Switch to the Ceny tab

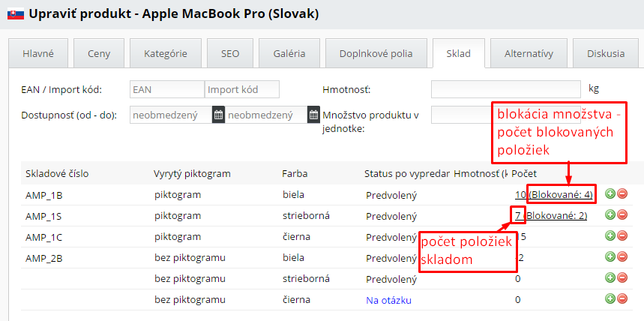(x=99, y=54)
